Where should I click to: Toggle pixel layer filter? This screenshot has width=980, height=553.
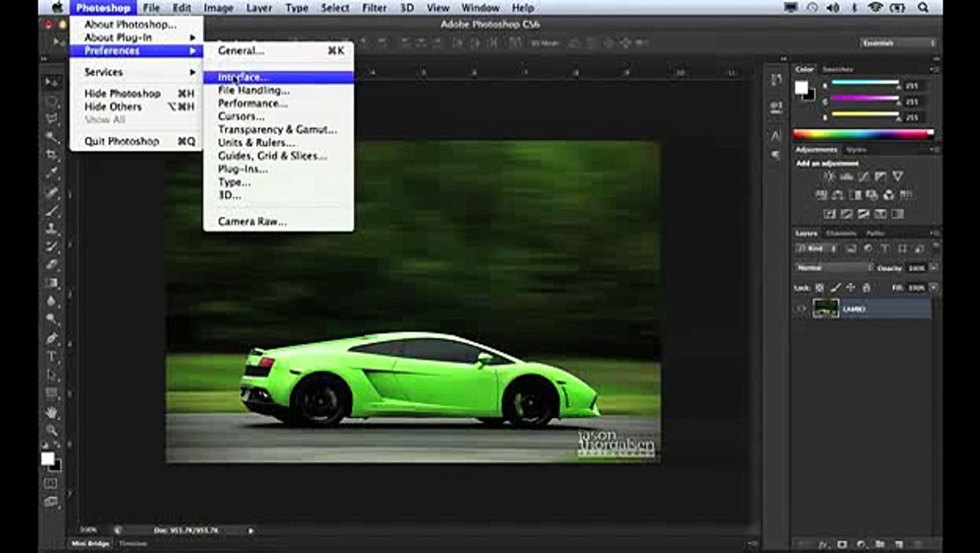click(851, 249)
